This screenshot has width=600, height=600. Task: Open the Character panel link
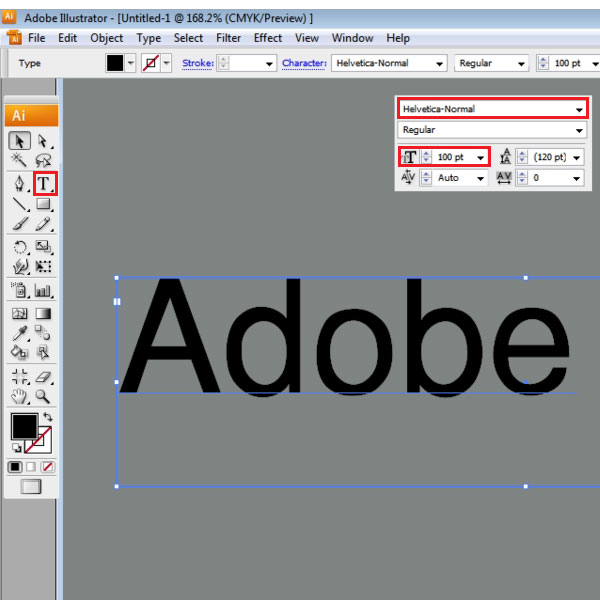[304, 63]
